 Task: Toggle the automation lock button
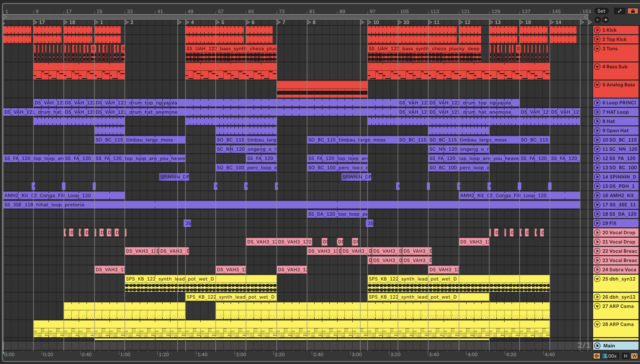coord(632,11)
